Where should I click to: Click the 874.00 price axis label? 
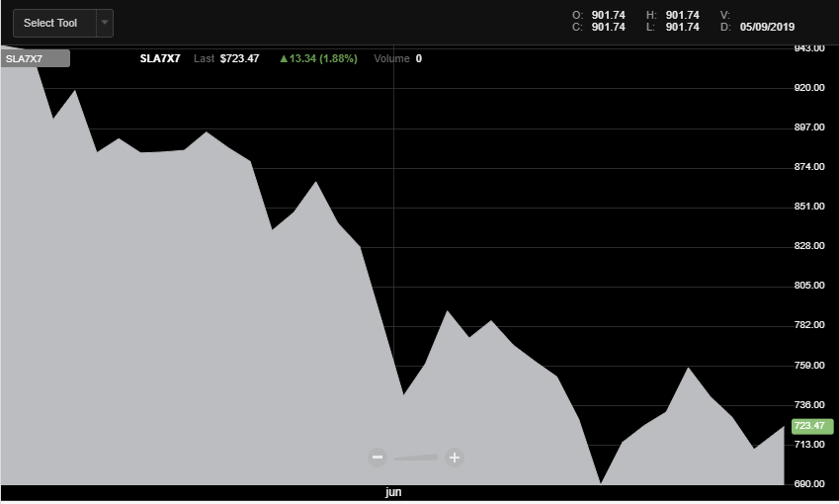click(x=809, y=167)
